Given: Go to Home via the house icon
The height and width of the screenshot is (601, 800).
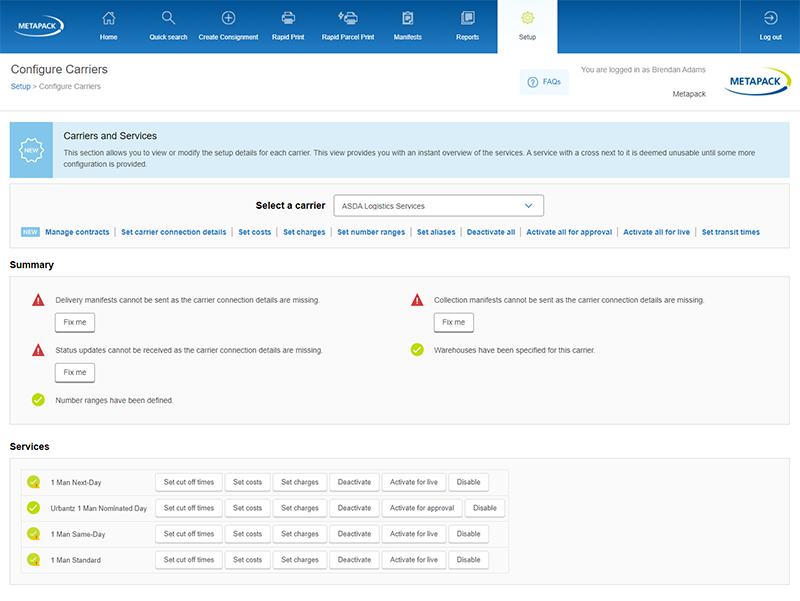Looking at the screenshot, I should (x=109, y=18).
